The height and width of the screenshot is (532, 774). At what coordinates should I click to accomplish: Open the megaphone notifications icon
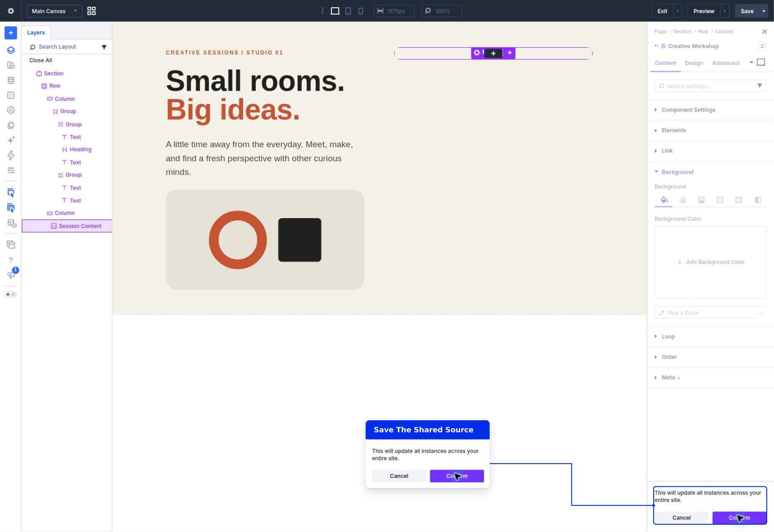(x=11, y=275)
